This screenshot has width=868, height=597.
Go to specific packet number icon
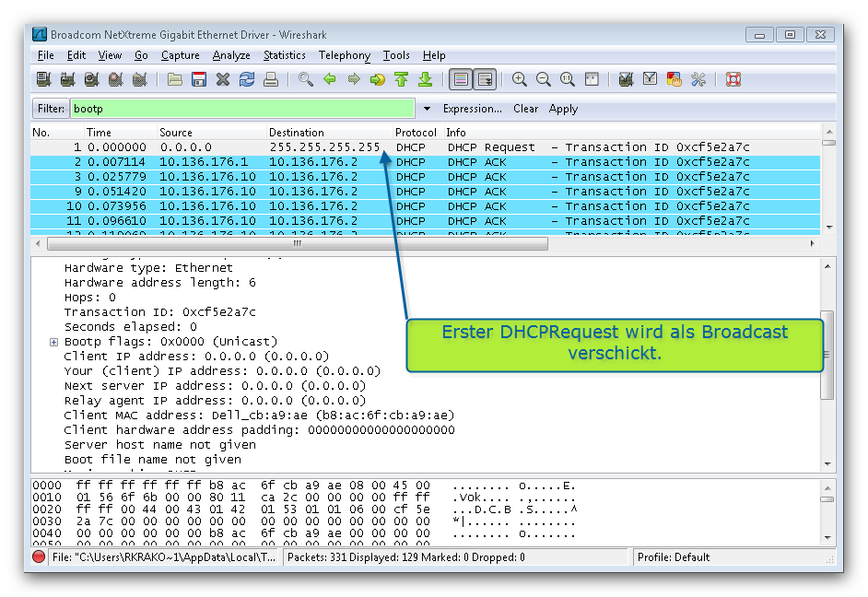[x=378, y=79]
